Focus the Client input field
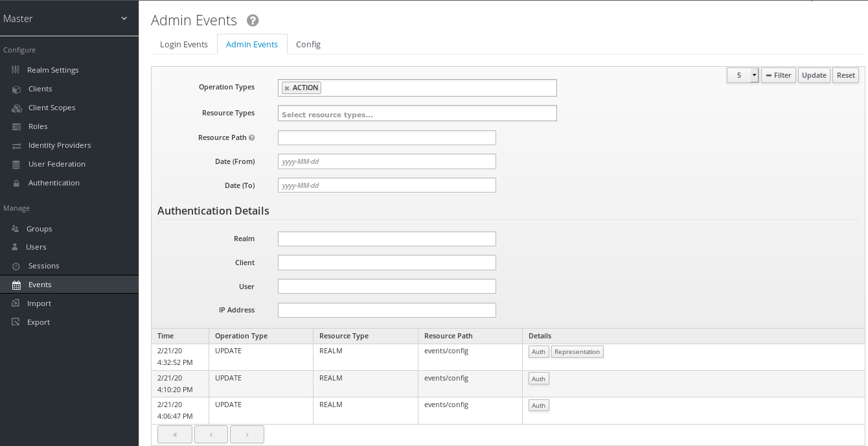The height and width of the screenshot is (446, 868). 387,263
